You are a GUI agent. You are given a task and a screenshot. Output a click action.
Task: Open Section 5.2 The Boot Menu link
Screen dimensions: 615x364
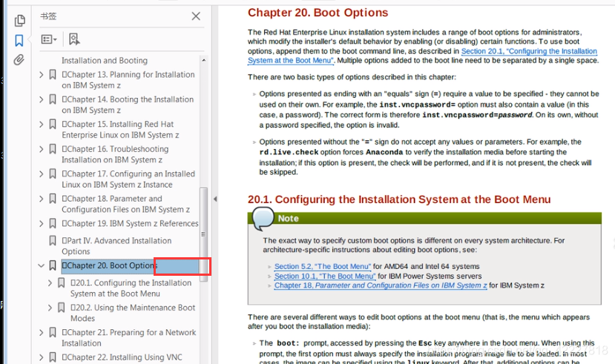(323, 266)
